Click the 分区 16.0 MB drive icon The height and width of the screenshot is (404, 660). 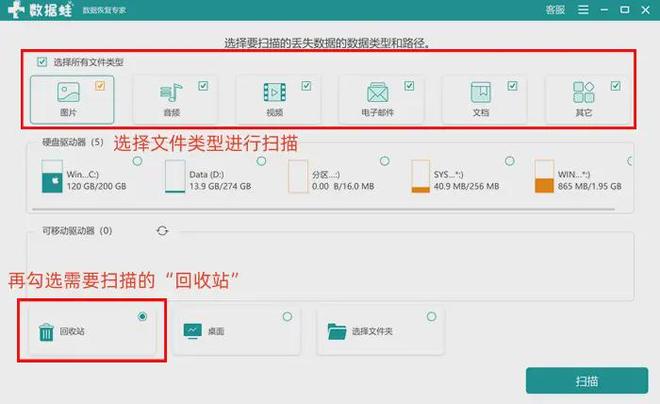tap(298, 176)
